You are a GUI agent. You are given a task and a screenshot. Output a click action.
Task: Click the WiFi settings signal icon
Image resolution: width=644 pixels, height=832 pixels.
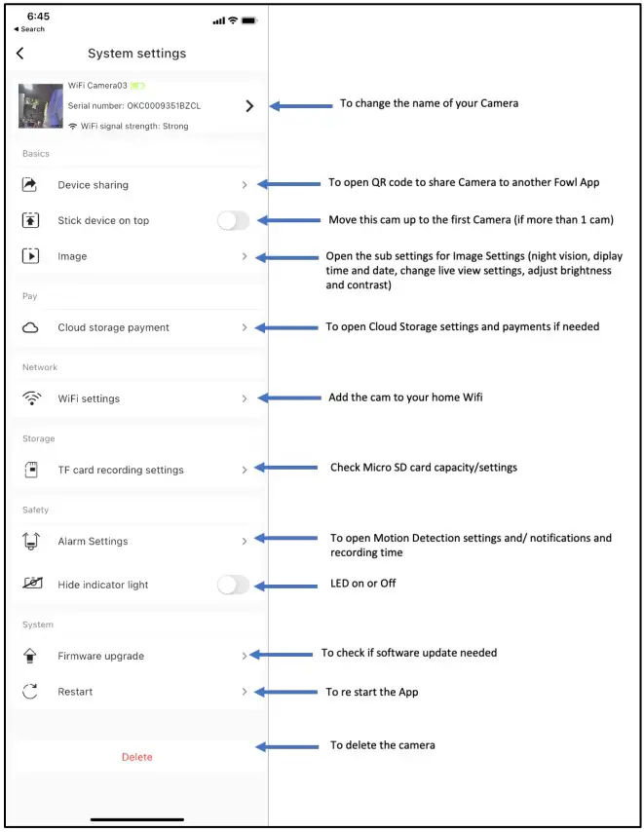(31, 398)
